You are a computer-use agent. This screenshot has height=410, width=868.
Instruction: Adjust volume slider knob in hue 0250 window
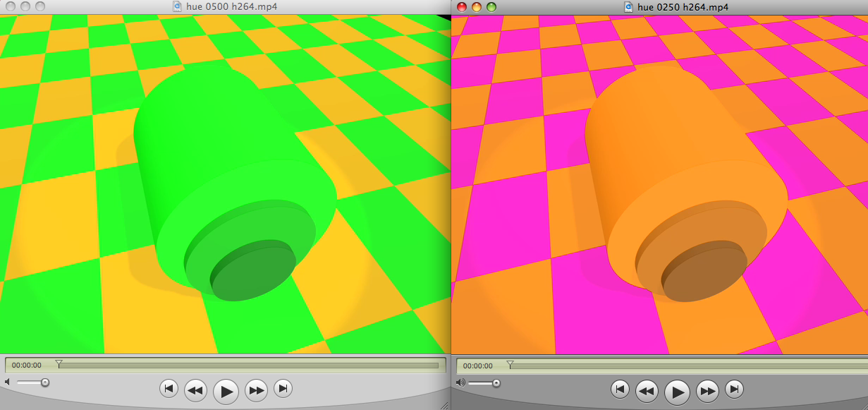click(496, 382)
